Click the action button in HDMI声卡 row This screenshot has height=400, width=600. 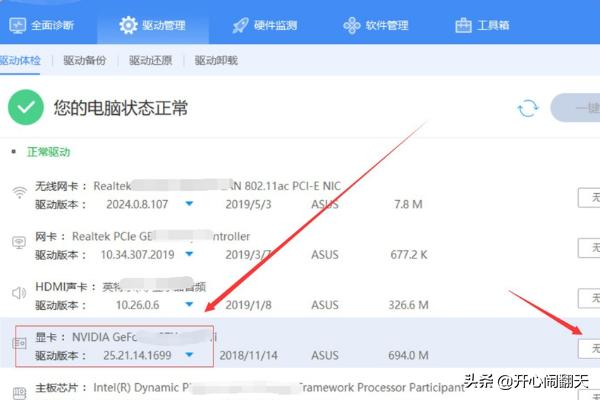(x=589, y=298)
